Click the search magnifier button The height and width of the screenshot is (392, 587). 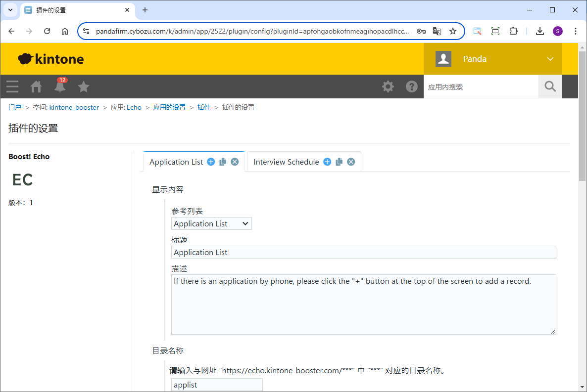click(550, 87)
